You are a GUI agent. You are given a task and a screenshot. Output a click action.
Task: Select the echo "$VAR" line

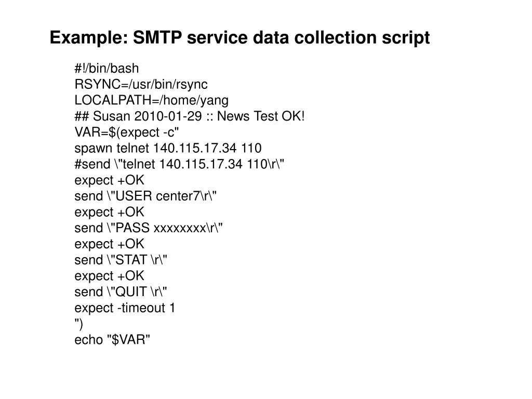point(113,340)
